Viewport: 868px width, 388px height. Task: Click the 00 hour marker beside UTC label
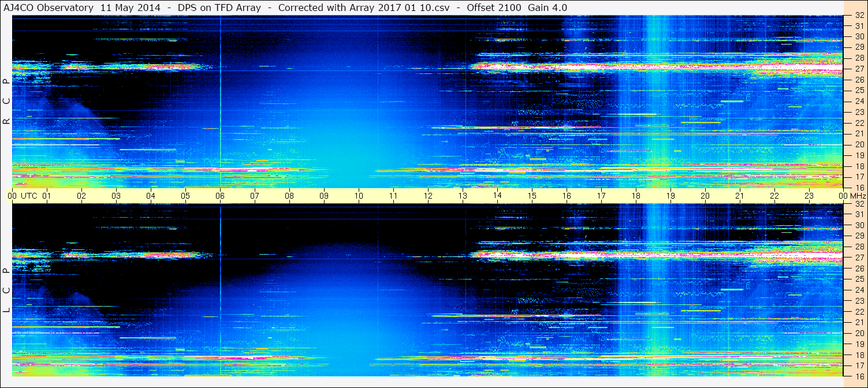(x=12, y=196)
